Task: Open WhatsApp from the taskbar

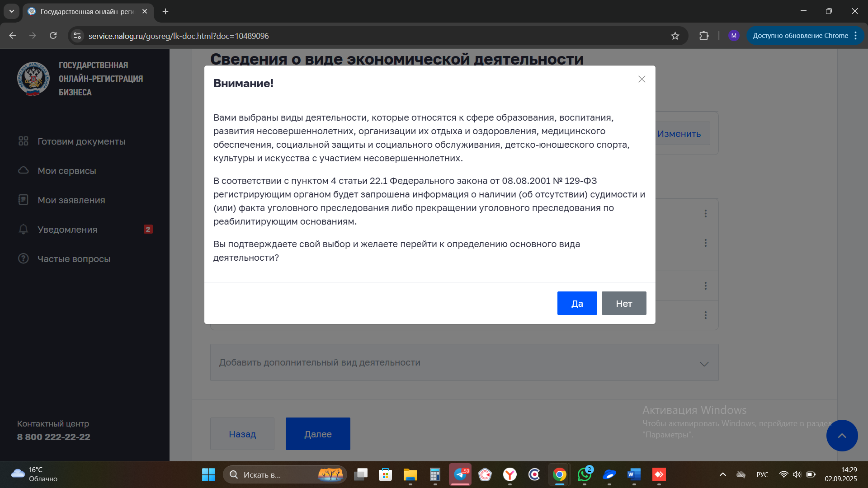Action: click(x=584, y=474)
